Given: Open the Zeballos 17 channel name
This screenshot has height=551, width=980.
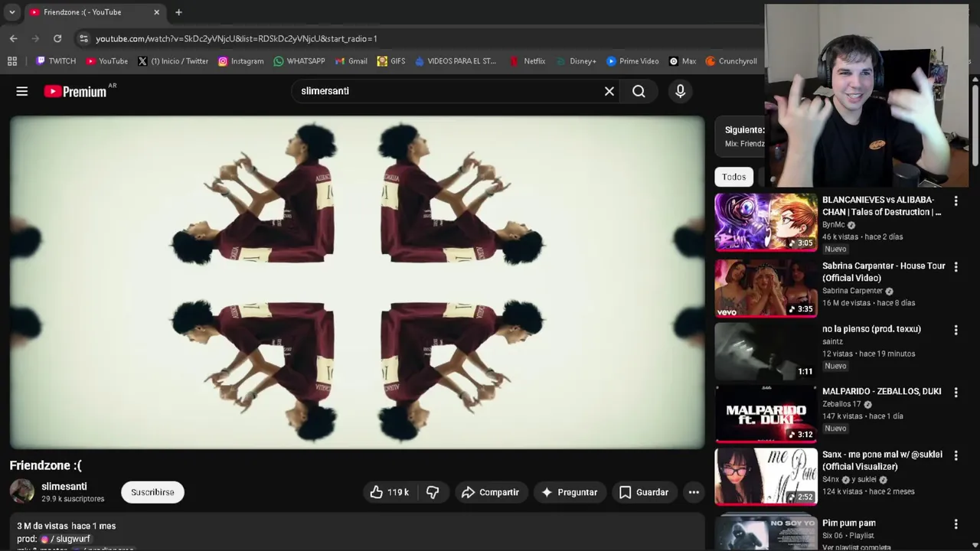Looking at the screenshot, I should click(x=841, y=404).
